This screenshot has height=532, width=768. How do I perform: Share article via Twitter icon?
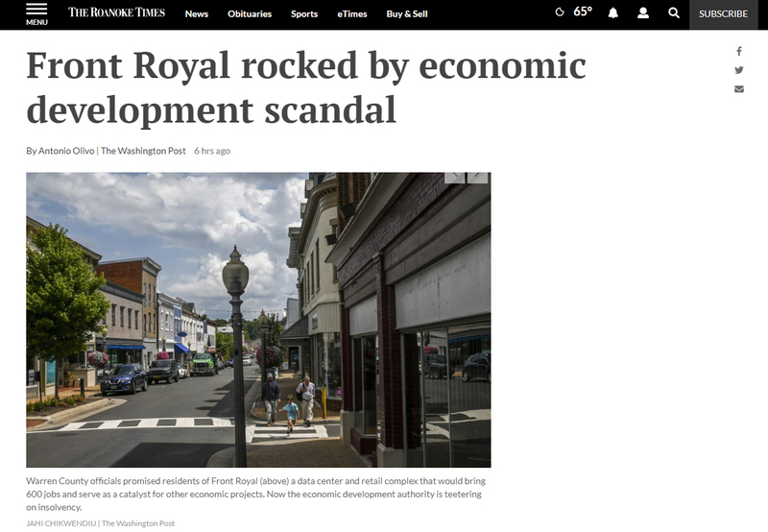pyautogui.click(x=738, y=70)
